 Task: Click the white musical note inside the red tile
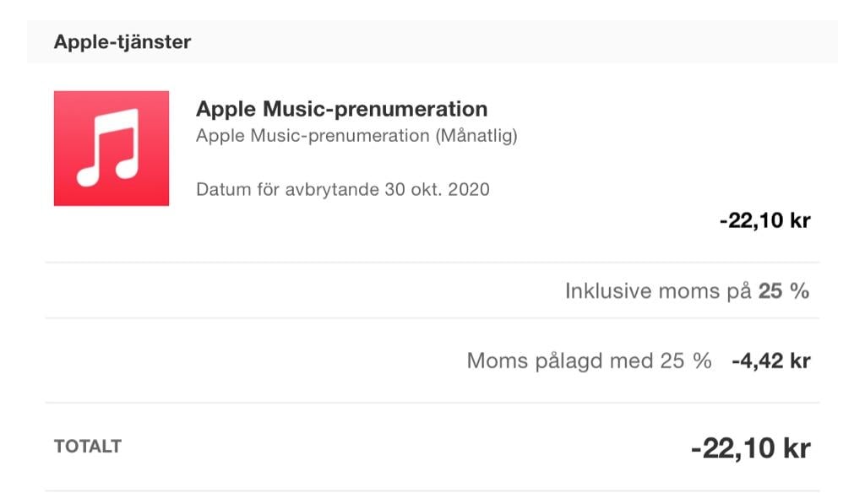(x=108, y=148)
